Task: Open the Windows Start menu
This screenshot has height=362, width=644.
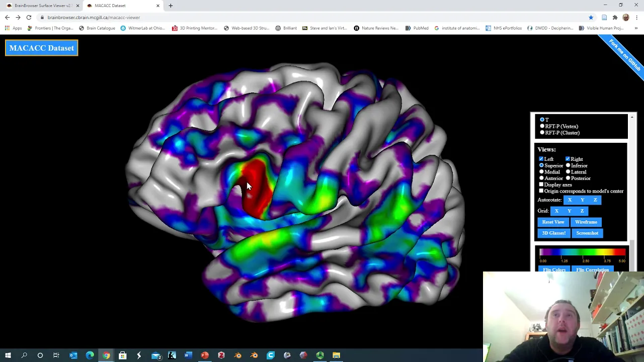Action: click(8, 355)
